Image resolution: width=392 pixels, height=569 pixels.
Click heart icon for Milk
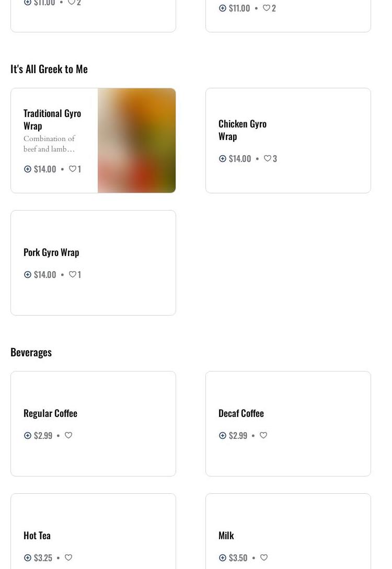(264, 558)
